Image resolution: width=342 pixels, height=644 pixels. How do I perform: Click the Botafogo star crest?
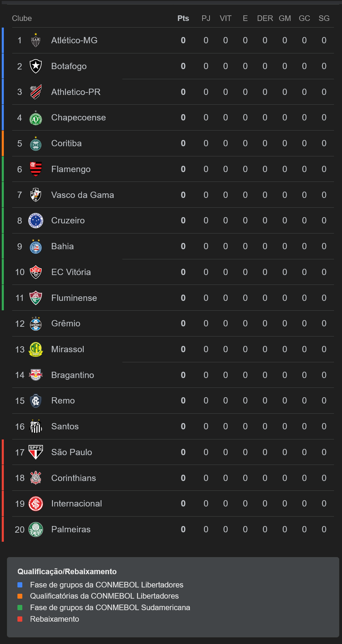point(36,66)
